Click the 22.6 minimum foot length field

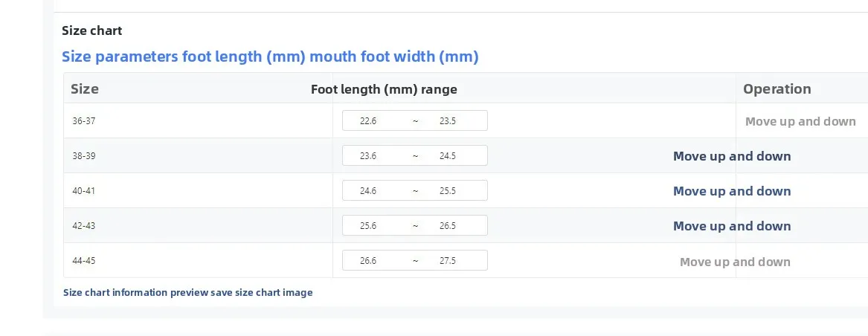(368, 121)
